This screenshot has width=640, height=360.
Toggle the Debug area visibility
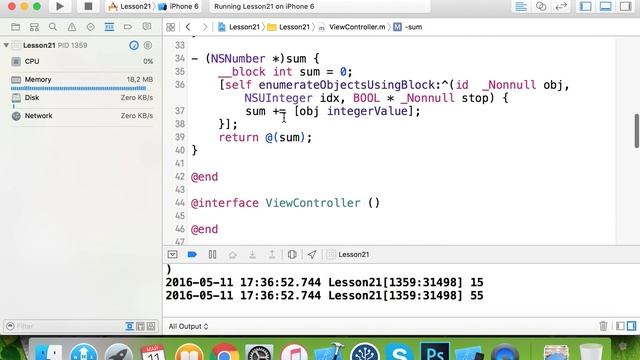tap(606, 7)
